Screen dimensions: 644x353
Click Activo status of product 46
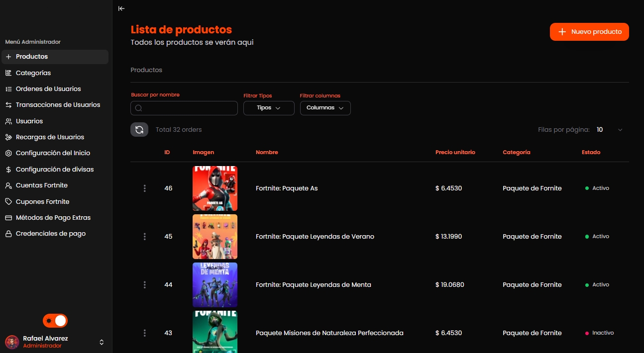[x=597, y=188]
